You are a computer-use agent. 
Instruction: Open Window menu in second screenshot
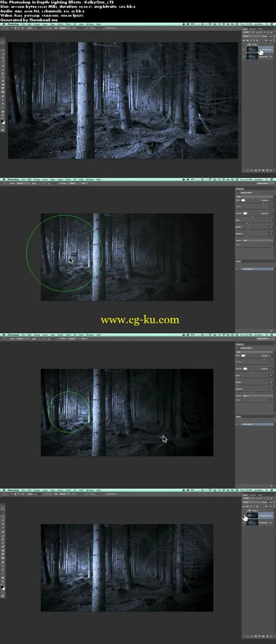(90, 179)
